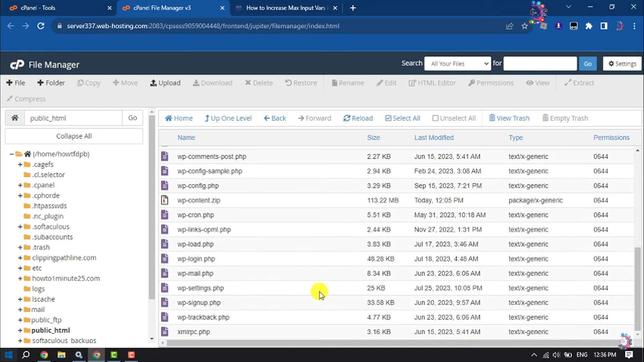The width and height of the screenshot is (644, 362).
Task: Click the Collapse All button
Action: tap(74, 136)
